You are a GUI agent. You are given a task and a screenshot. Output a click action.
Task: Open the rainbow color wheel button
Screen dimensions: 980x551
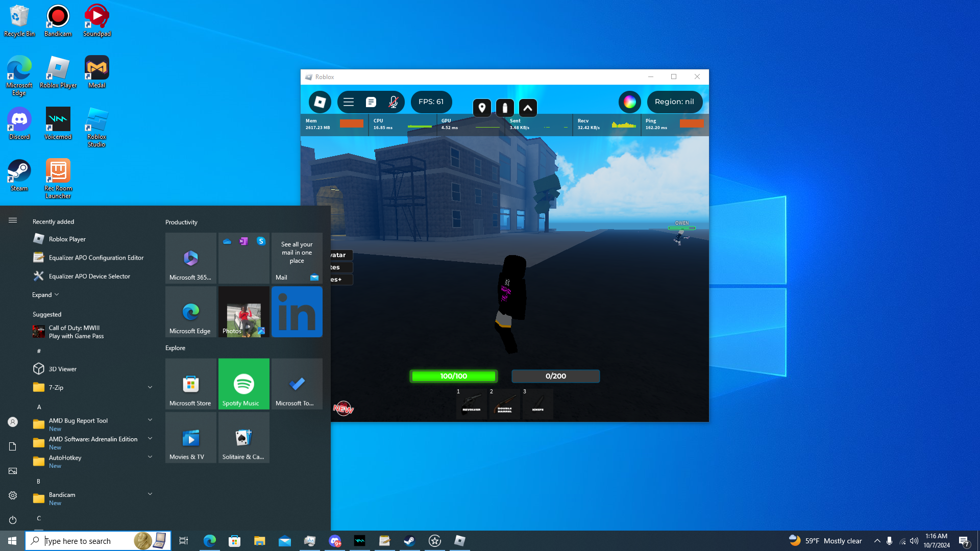[x=629, y=102]
